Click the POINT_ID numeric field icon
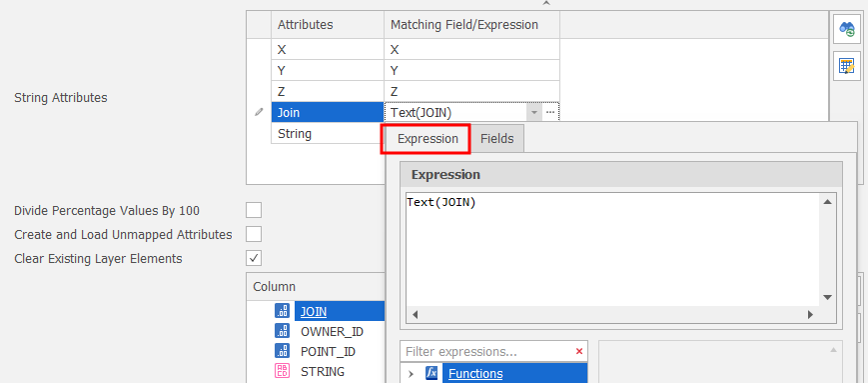The height and width of the screenshot is (383, 868). [x=282, y=351]
